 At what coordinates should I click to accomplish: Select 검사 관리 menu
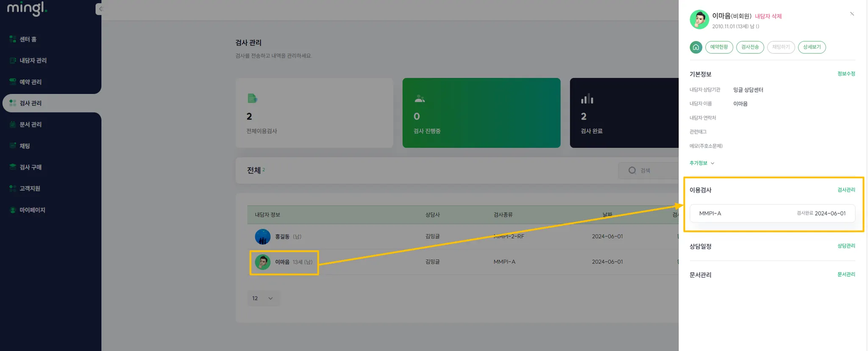pyautogui.click(x=31, y=103)
